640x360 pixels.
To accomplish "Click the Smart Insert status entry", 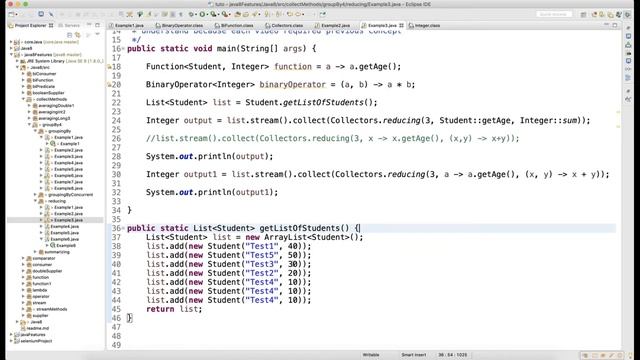I will click(x=413, y=355).
